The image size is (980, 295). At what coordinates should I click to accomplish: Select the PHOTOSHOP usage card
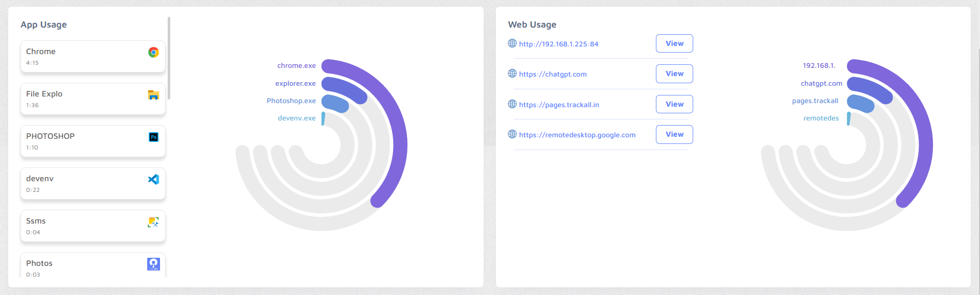click(x=93, y=141)
